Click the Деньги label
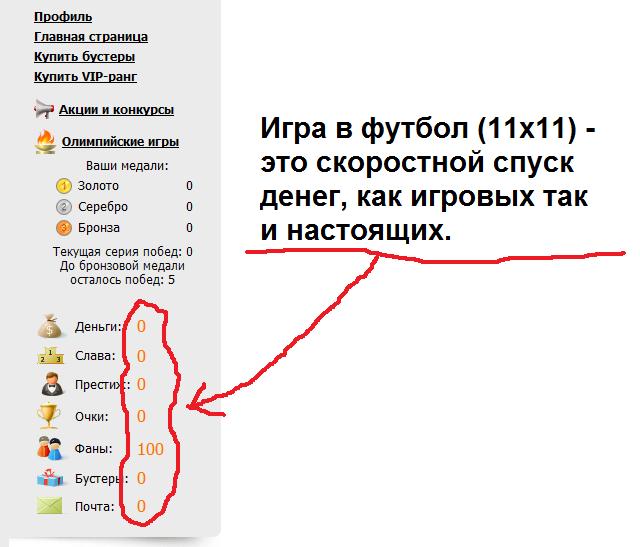This screenshot has height=547, width=640. point(97,327)
